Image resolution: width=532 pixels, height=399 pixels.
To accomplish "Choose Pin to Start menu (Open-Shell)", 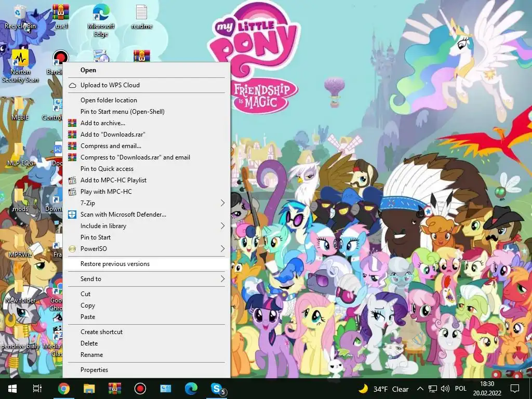I will 147,112.
